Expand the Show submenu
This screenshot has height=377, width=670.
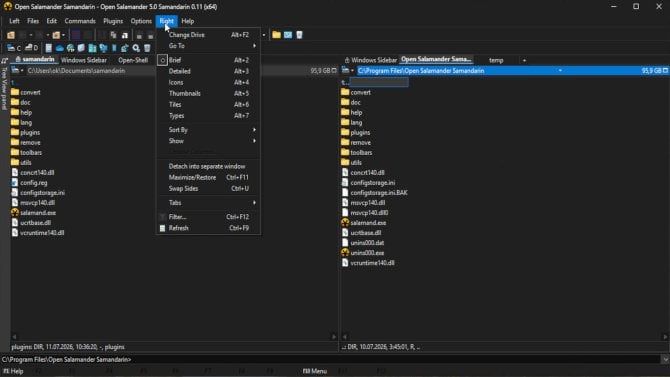tap(208, 141)
